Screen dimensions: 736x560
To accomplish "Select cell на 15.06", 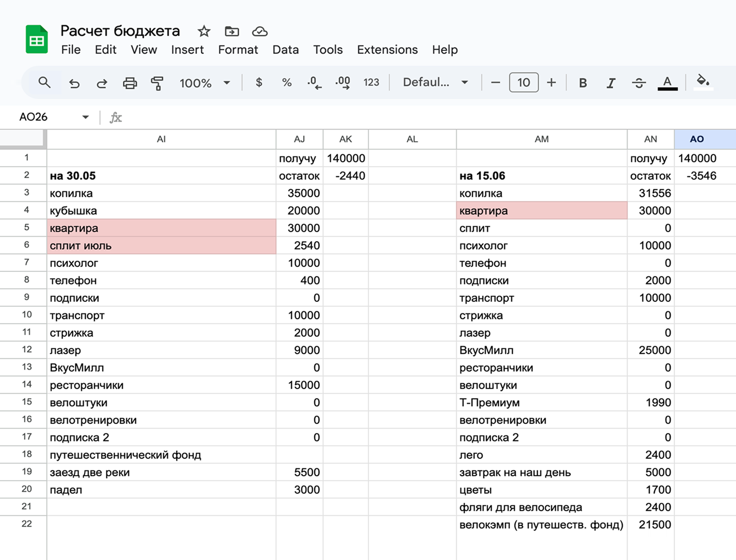I will tap(541, 176).
